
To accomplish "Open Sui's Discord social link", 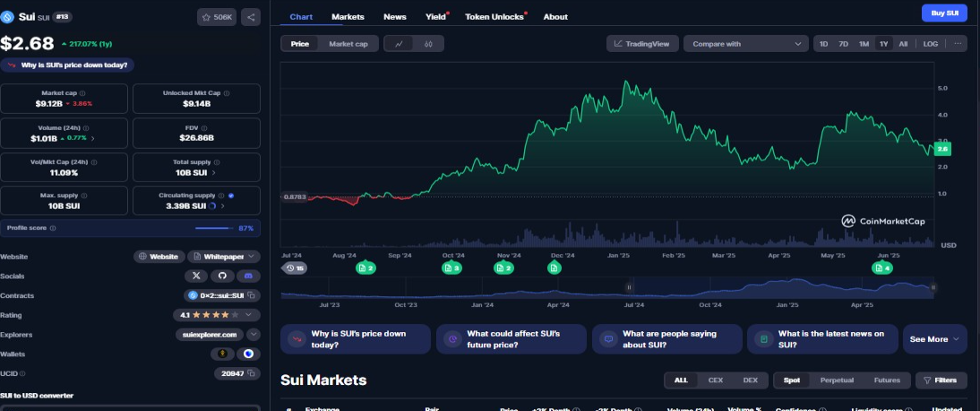I will click(x=248, y=276).
